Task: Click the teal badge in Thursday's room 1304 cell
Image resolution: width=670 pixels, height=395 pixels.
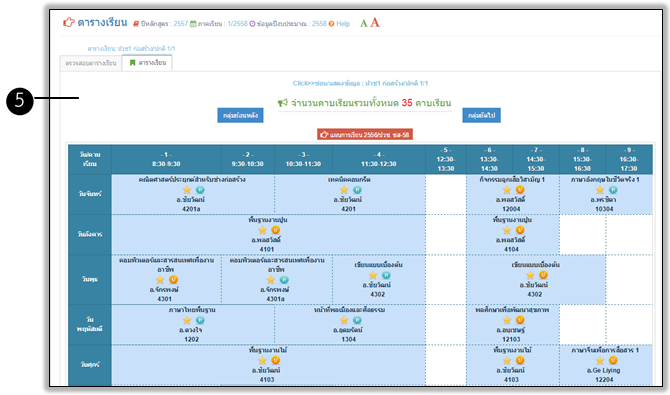Action: (x=357, y=320)
